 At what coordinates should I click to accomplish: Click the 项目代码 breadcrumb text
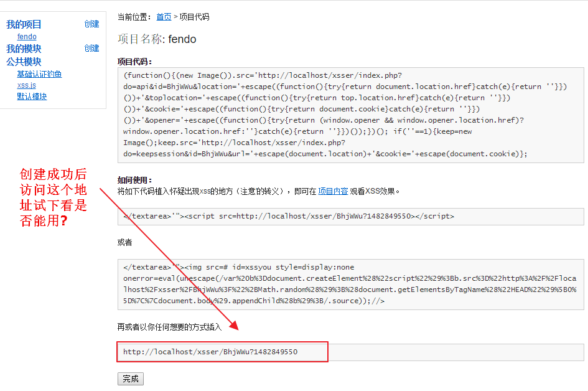point(194,17)
